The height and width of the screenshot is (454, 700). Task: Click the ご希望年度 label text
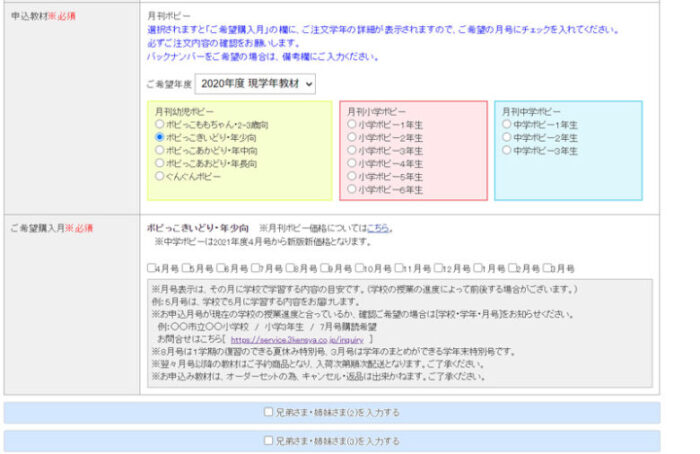click(169, 84)
